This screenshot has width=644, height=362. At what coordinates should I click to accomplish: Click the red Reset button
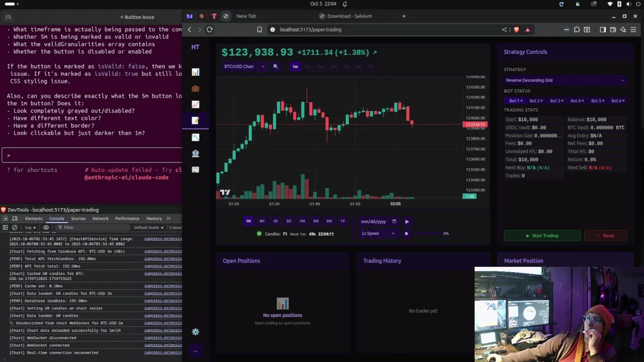pos(605,236)
